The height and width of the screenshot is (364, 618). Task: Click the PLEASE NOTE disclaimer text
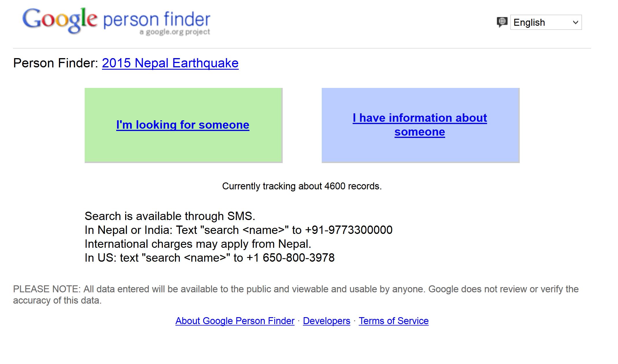(x=296, y=295)
